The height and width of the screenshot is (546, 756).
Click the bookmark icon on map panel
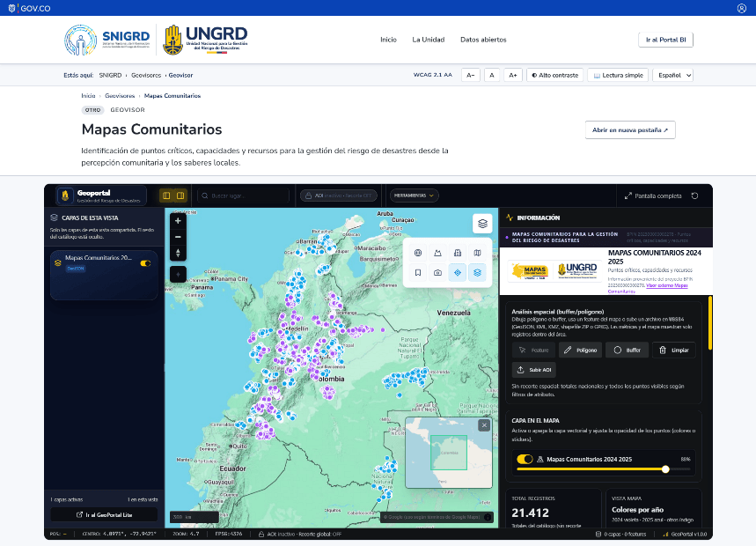(418, 272)
